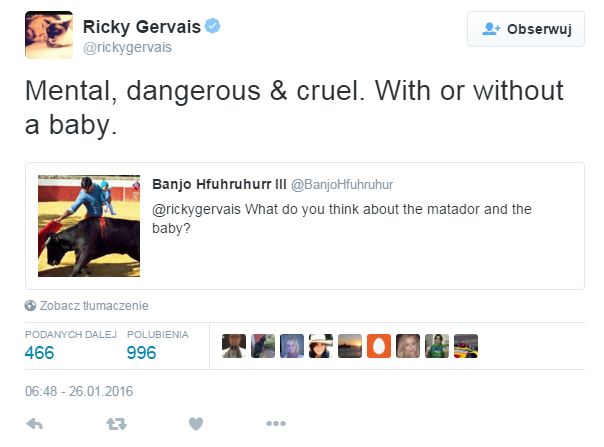
Task: Click Banjo Hfuhruhurr III's name in quoted tweet
Action: point(220,185)
